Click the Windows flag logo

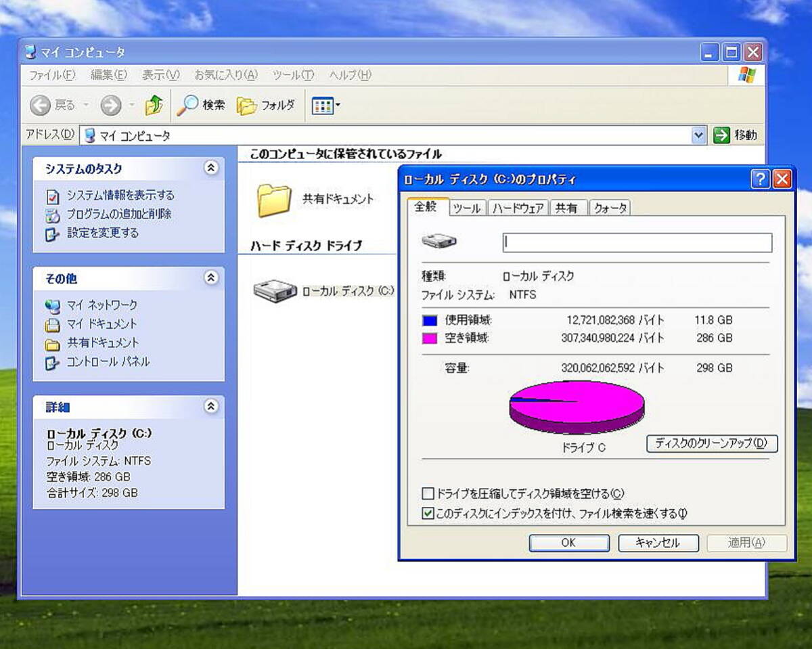[x=747, y=74]
